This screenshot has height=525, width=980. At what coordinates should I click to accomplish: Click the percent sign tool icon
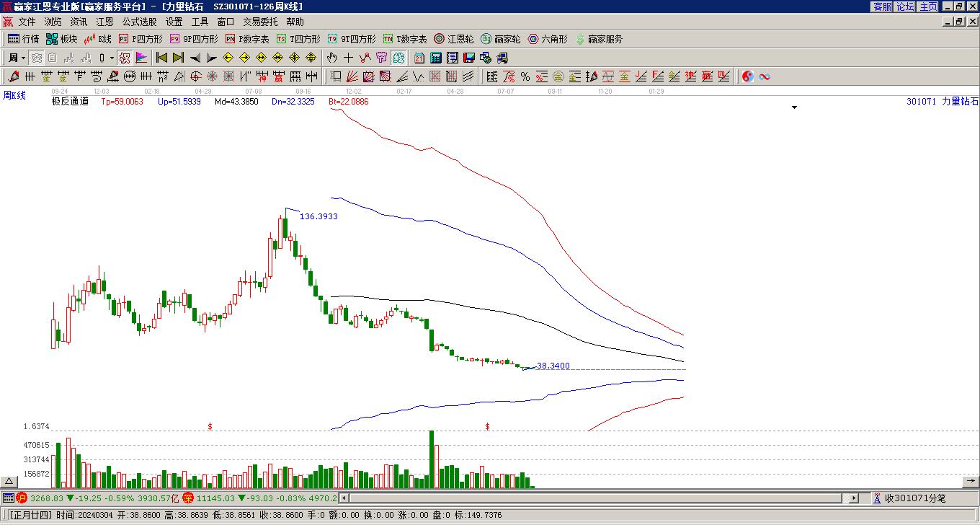(525, 76)
